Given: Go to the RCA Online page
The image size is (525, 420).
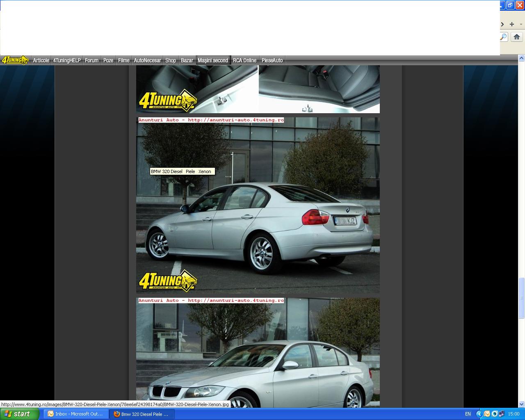Looking at the screenshot, I should pyautogui.click(x=244, y=60).
